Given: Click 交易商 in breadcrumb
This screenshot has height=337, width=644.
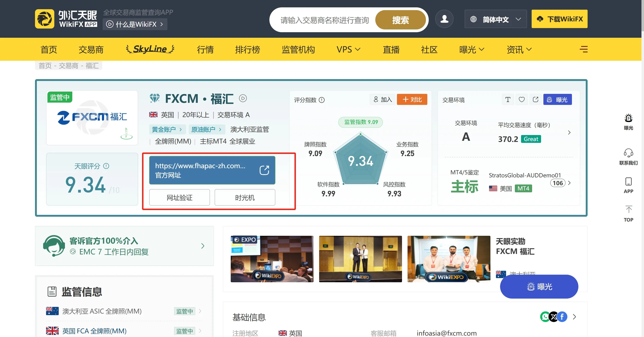Looking at the screenshot, I should tap(69, 66).
